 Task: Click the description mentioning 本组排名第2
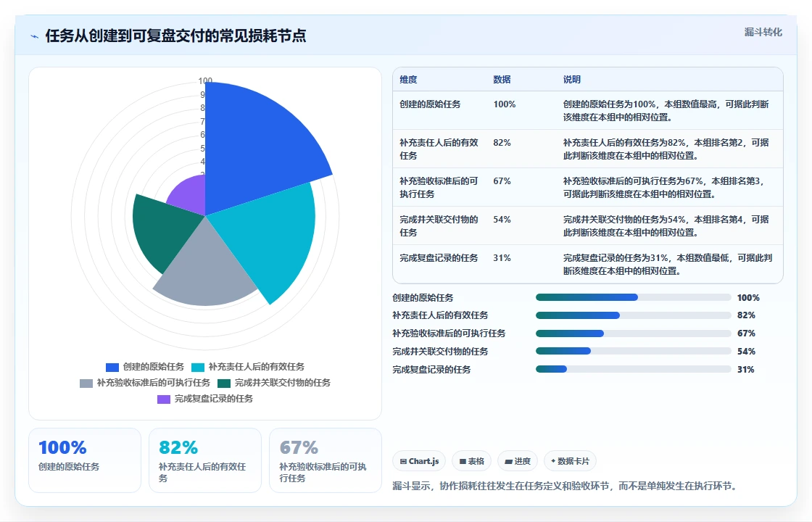666,149
